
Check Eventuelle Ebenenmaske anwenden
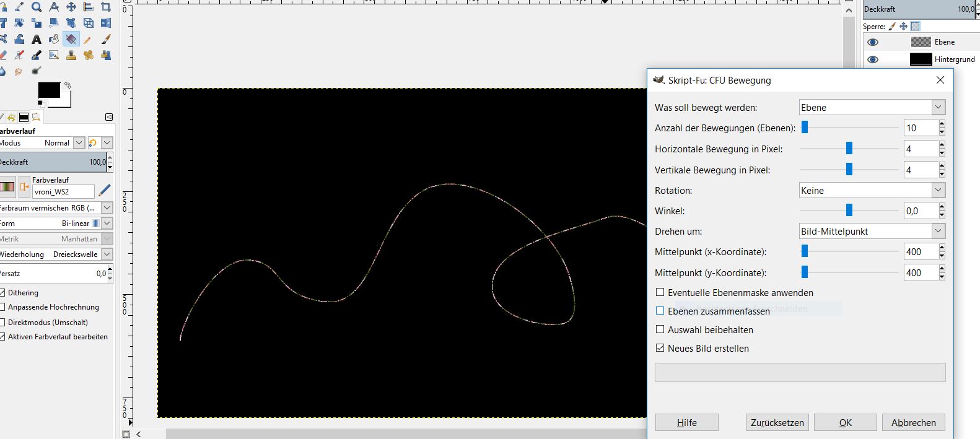660,292
